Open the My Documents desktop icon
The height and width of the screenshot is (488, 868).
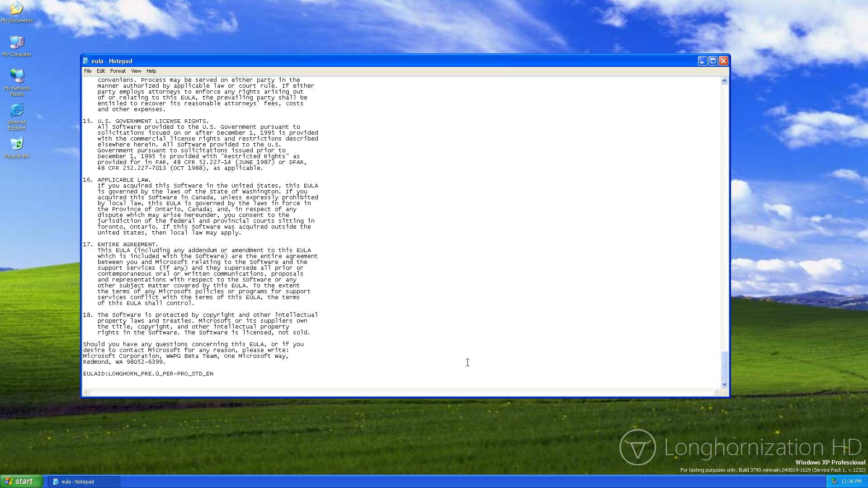coord(17,9)
